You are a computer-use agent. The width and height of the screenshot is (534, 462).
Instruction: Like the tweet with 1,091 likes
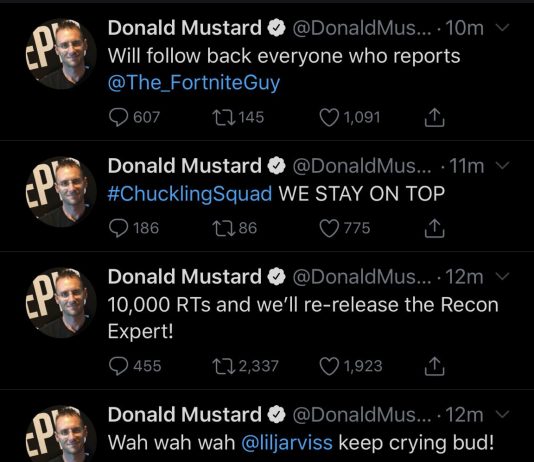(x=329, y=117)
